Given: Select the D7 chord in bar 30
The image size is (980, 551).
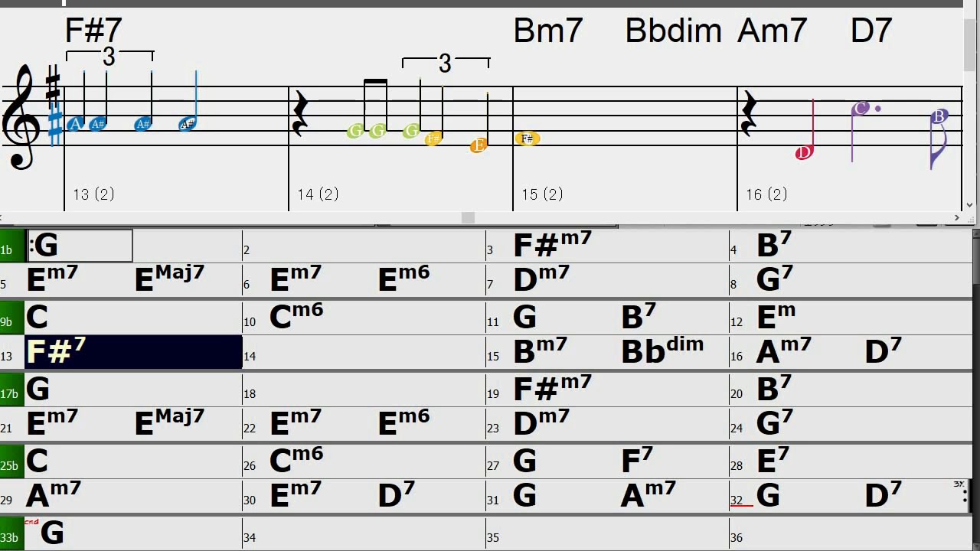Looking at the screenshot, I should coord(396,496).
